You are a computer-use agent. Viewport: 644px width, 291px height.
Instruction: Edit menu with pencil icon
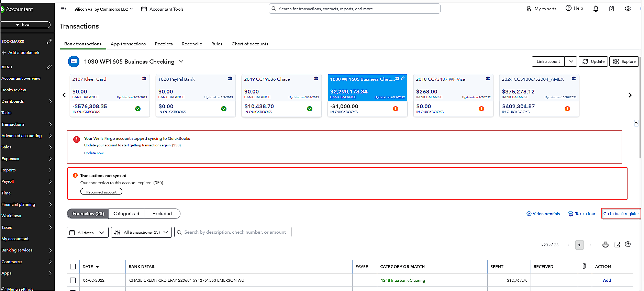point(49,67)
